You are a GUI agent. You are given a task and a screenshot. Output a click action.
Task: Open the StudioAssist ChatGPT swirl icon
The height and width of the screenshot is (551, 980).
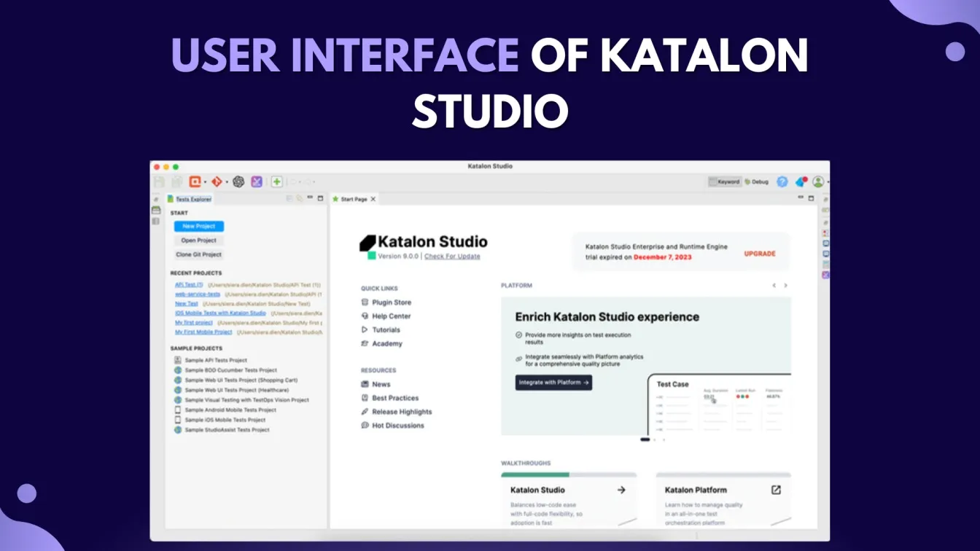tap(238, 181)
